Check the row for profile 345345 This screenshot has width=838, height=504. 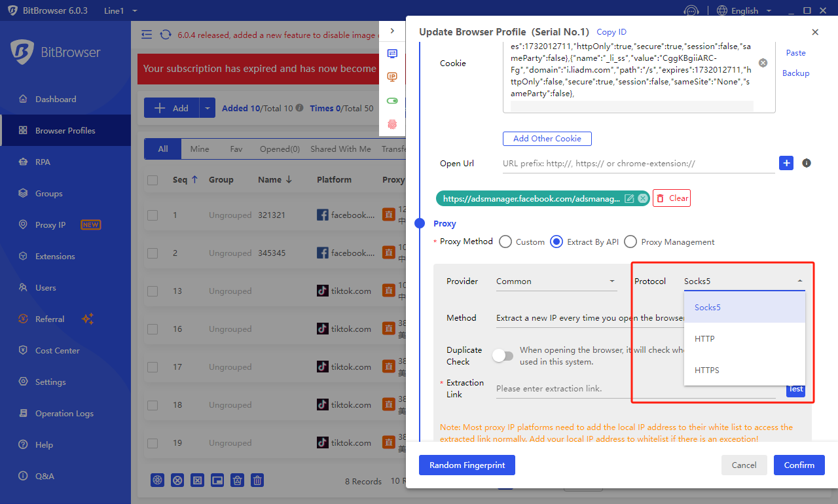pyautogui.click(x=153, y=253)
